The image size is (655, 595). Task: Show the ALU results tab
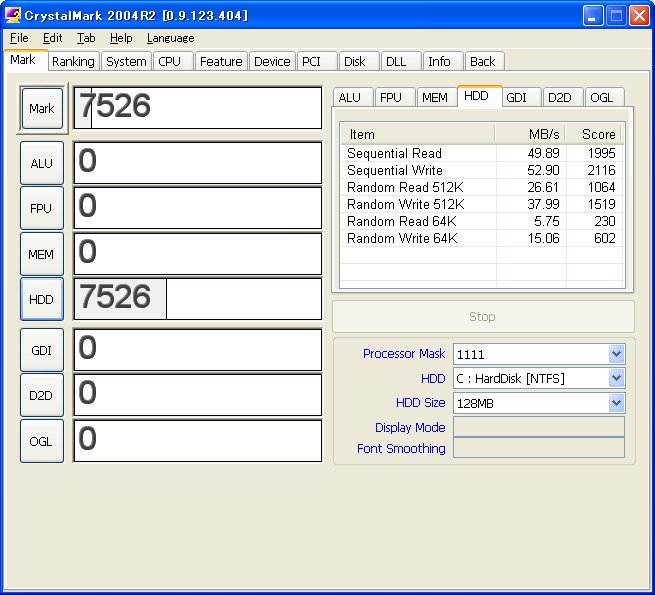353,97
